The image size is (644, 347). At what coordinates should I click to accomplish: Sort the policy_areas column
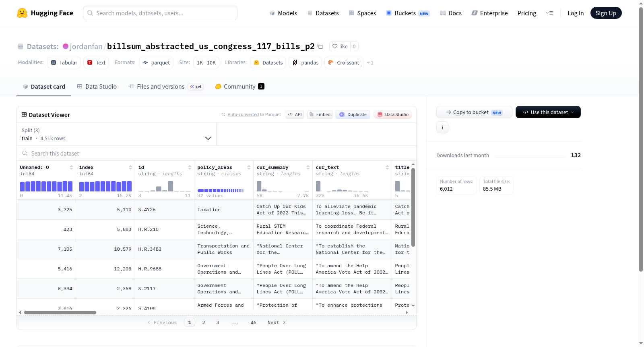coord(249,167)
